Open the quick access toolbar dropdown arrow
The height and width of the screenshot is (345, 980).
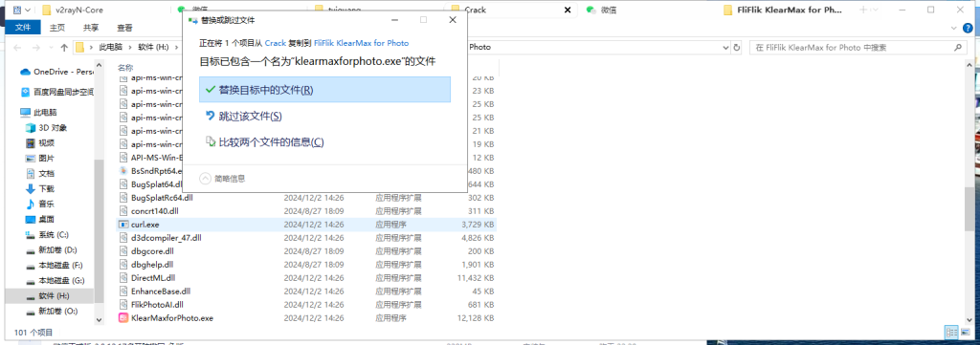pos(29,10)
